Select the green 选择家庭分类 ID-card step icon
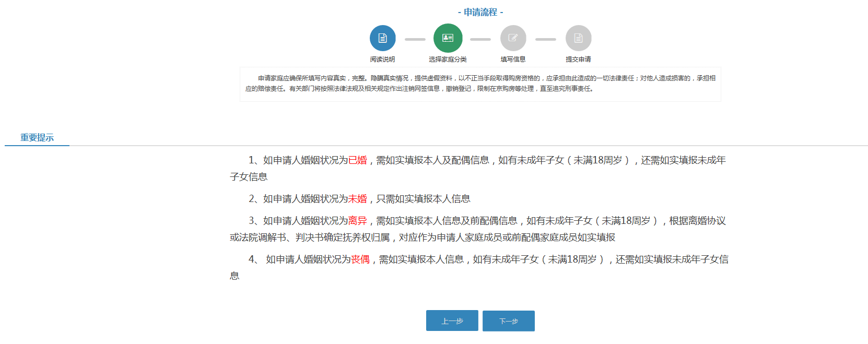The image size is (868, 344). (x=448, y=38)
